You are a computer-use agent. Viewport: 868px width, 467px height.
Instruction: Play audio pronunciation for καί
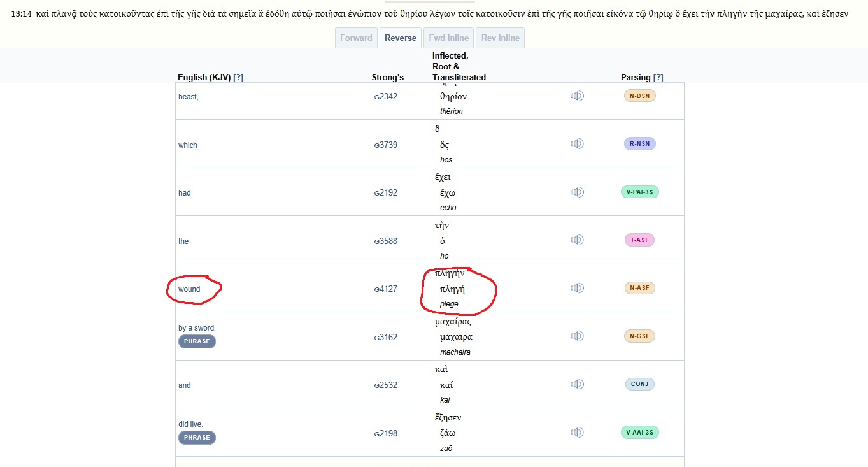[x=577, y=384]
